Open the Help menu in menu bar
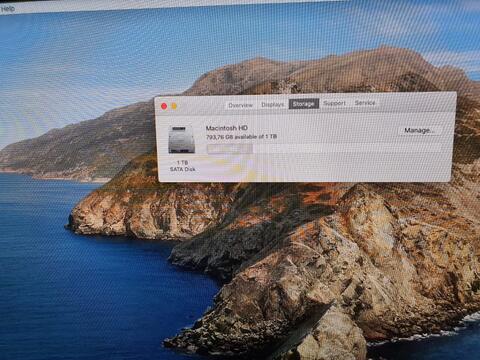Image resolution: width=480 pixels, height=360 pixels. coord(8,9)
